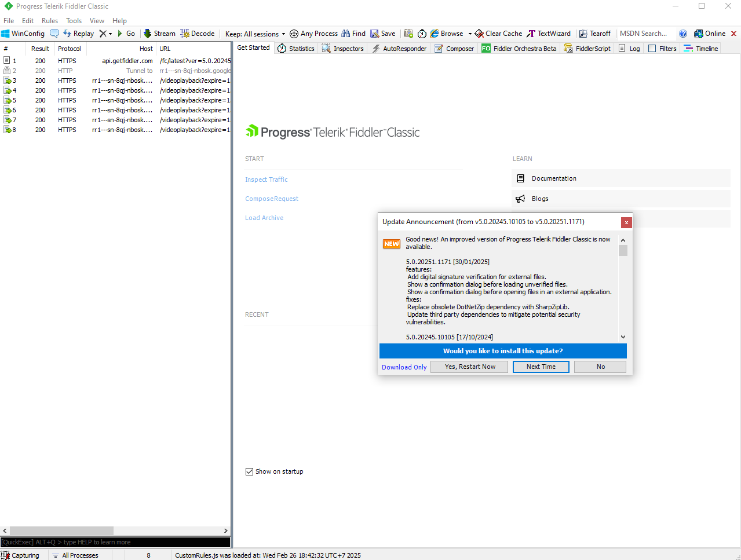Open Find sessions with the binoculars icon
Image resolution: width=741 pixels, height=560 pixels.
coord(353,34)
